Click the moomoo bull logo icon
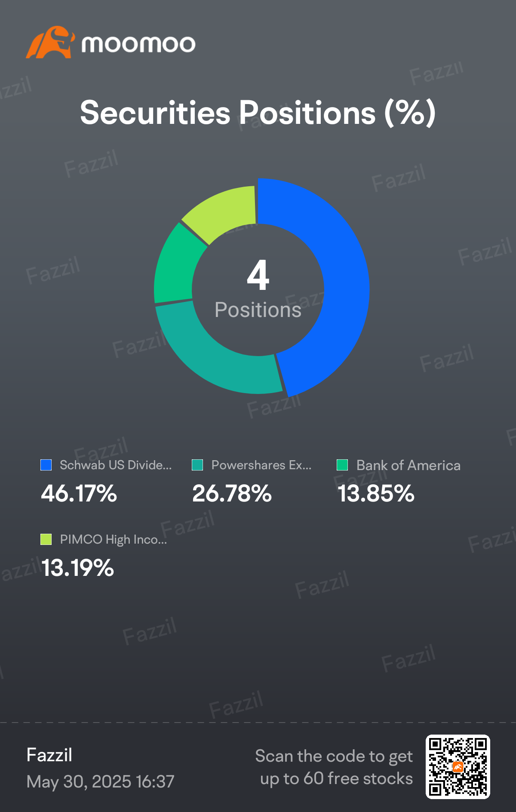This screenshot has height=812, width=516. (50, 42)
